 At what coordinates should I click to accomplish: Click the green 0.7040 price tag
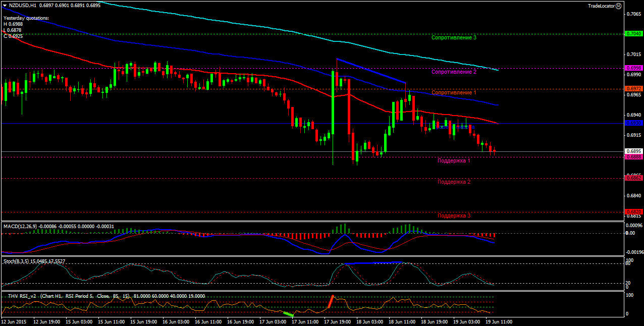pos(634,34)
